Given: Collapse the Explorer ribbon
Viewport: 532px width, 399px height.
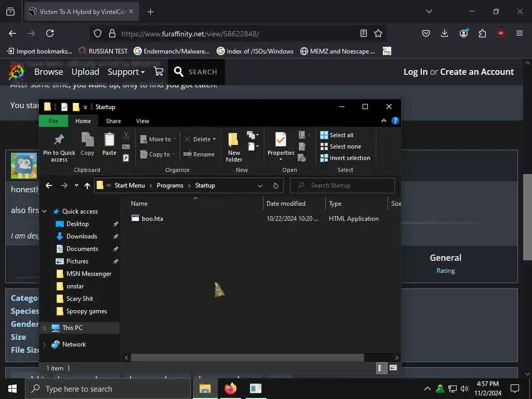Looking at the screenshot, I should [384, 121].
